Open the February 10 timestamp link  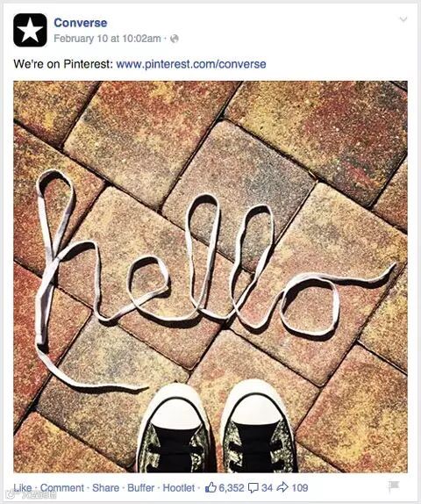tap(107, 39)
